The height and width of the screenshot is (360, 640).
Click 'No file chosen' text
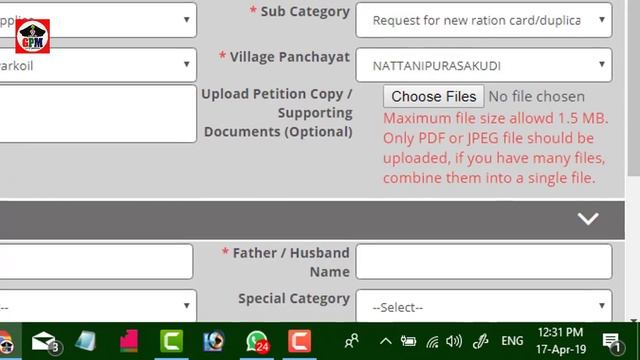click(x=536, y=97)
